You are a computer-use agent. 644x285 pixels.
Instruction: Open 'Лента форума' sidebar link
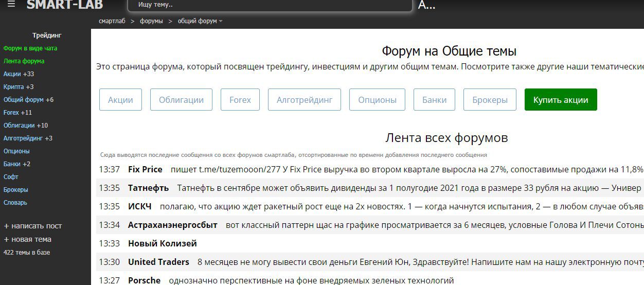click(x=24, y=61)
